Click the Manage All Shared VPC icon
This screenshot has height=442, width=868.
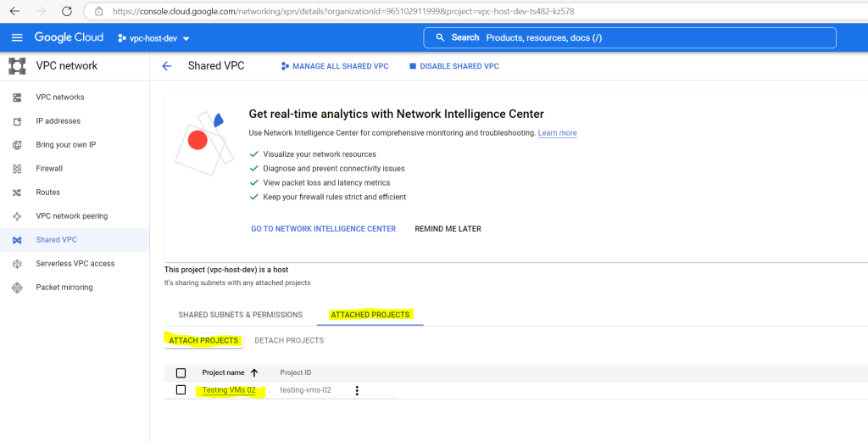point(285,66)
